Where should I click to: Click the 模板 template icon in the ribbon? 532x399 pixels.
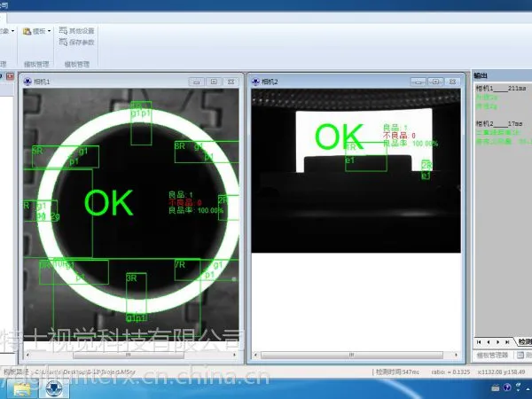point(27,31)
